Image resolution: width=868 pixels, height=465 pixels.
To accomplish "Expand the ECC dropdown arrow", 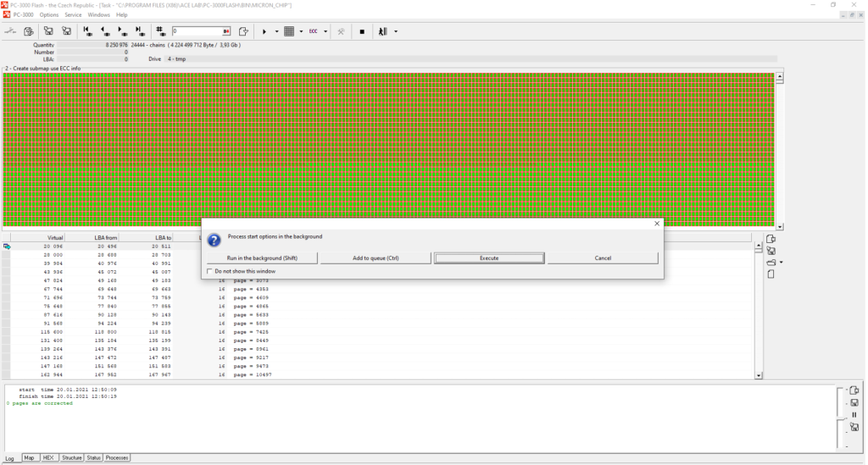I will [325, 31].
